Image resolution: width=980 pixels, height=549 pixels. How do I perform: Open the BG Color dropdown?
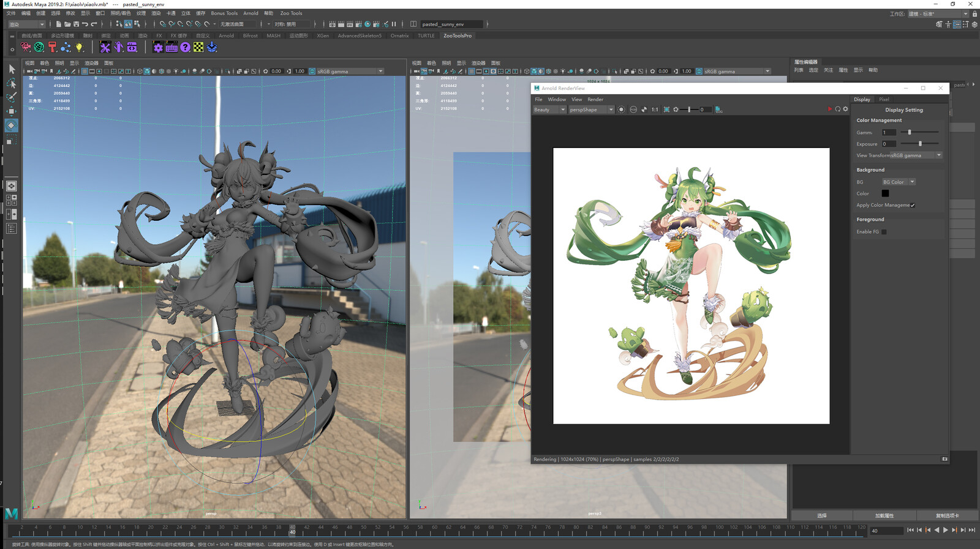pyautogui.click(x=899, y=182)
